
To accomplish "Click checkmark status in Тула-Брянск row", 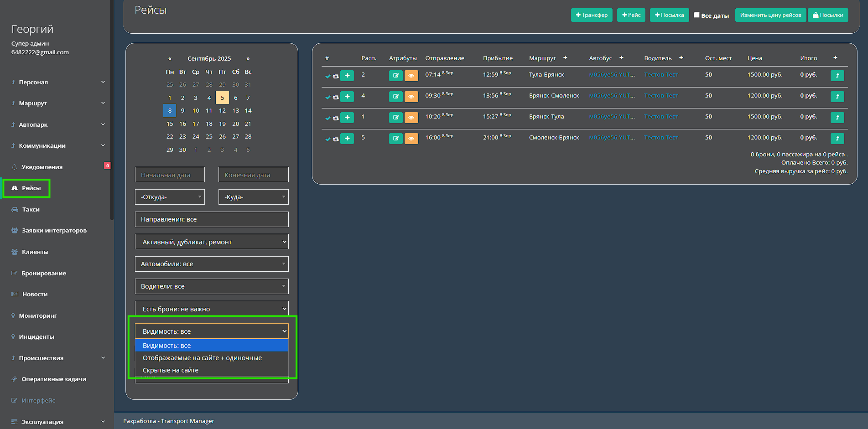I will (x=327, y=76).
